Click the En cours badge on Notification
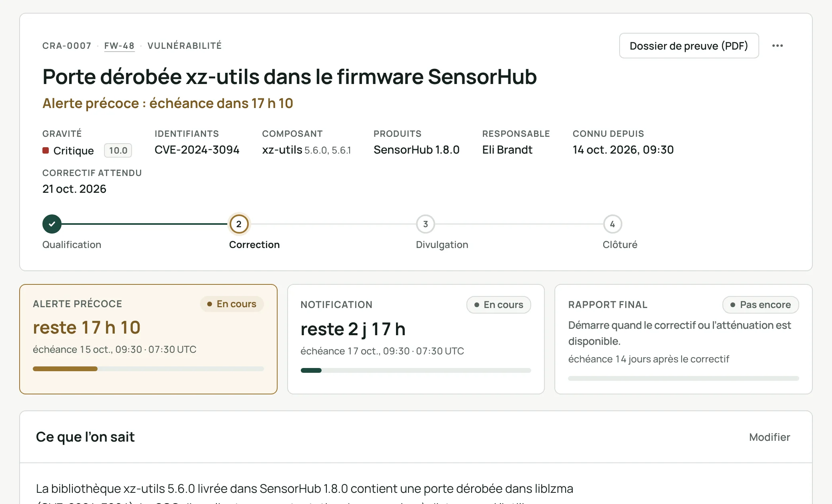Image resolution: width=832 pixels, height=504 pixels. coord(499,305)
